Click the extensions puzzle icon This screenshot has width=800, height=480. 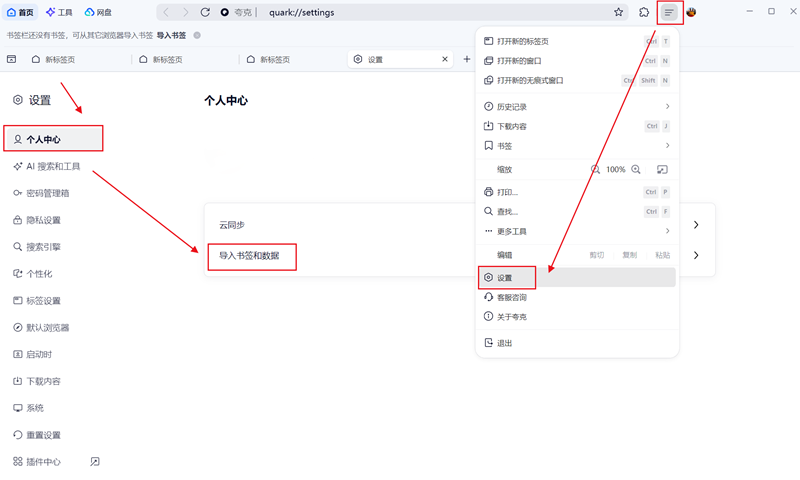[x=644, y=12]
